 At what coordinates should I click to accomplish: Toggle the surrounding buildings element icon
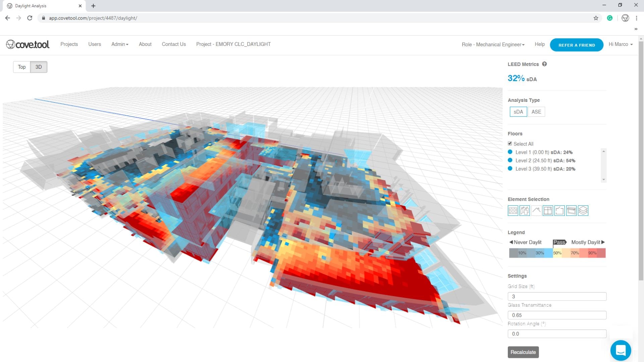coord(525,210)
